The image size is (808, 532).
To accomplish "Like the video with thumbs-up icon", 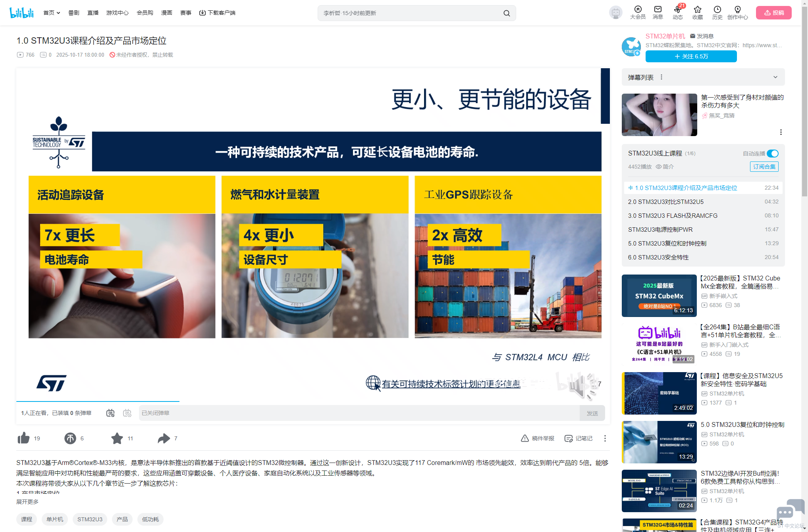I will pyautogui.click(x=23, y=438).
